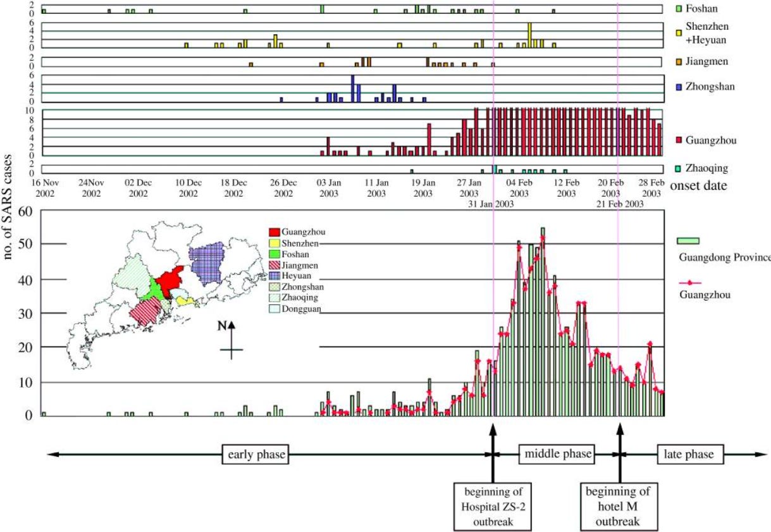
Task: Click the Zhongshan swatch in map legend
Action: (x=274, y=287)
